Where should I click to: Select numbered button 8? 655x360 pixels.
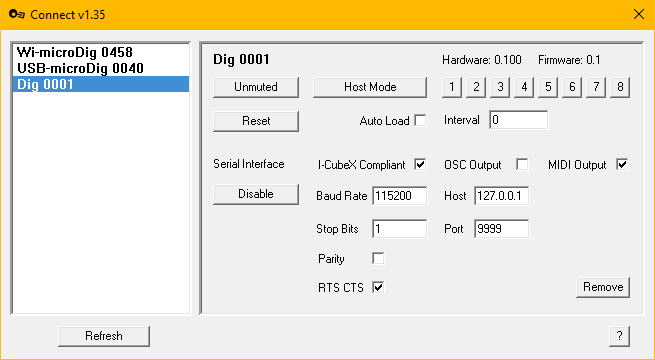(x=620, y=87)
